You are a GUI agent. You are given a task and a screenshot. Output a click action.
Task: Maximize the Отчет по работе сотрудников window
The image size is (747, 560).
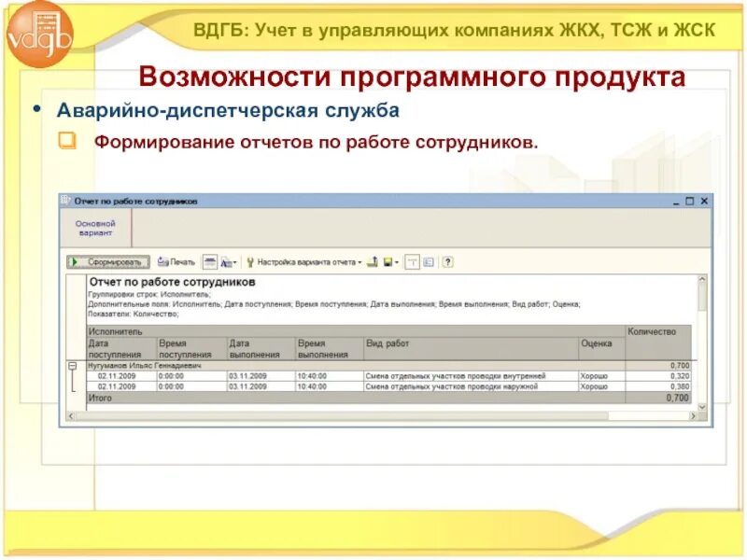click(690, 202)
